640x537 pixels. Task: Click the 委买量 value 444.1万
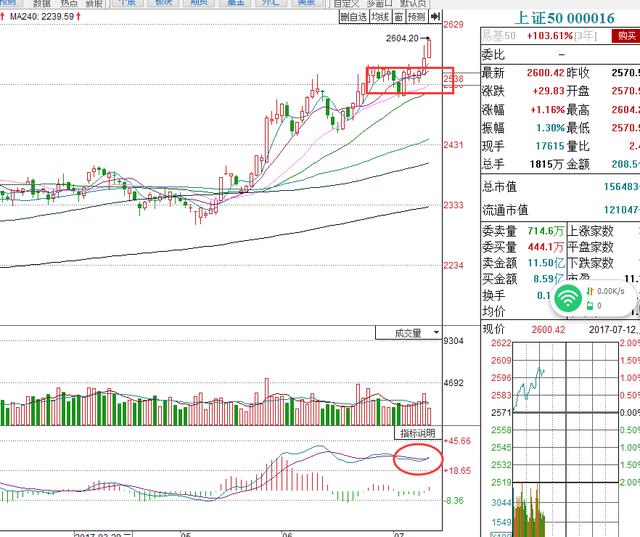pyautogui.click(x=545, y=247)
